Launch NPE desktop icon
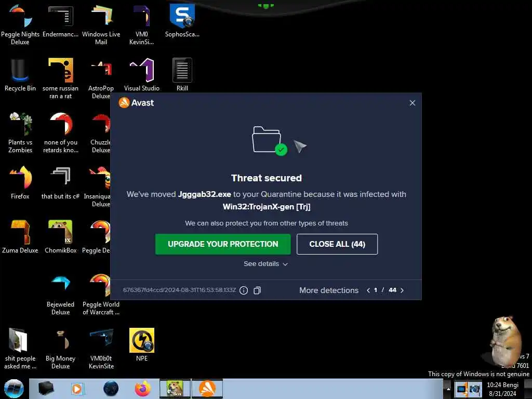532x399 pixels. pyautogui.click(x=141, y=345)
